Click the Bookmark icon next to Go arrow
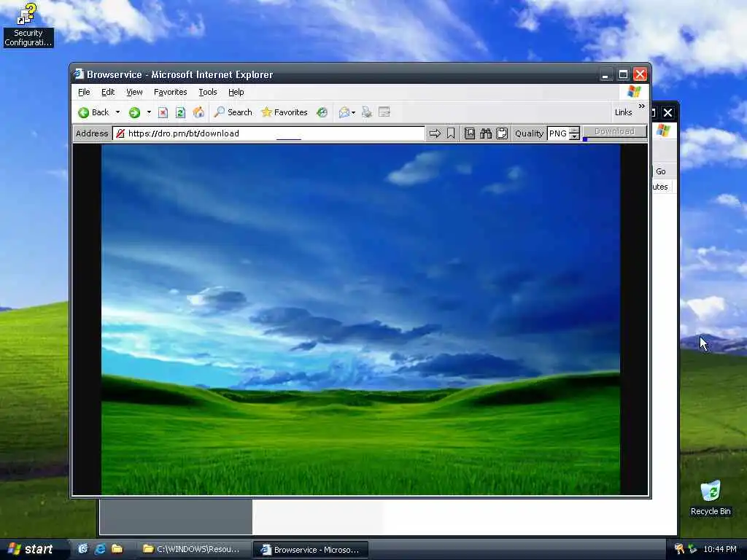 (x=451, y=133)
